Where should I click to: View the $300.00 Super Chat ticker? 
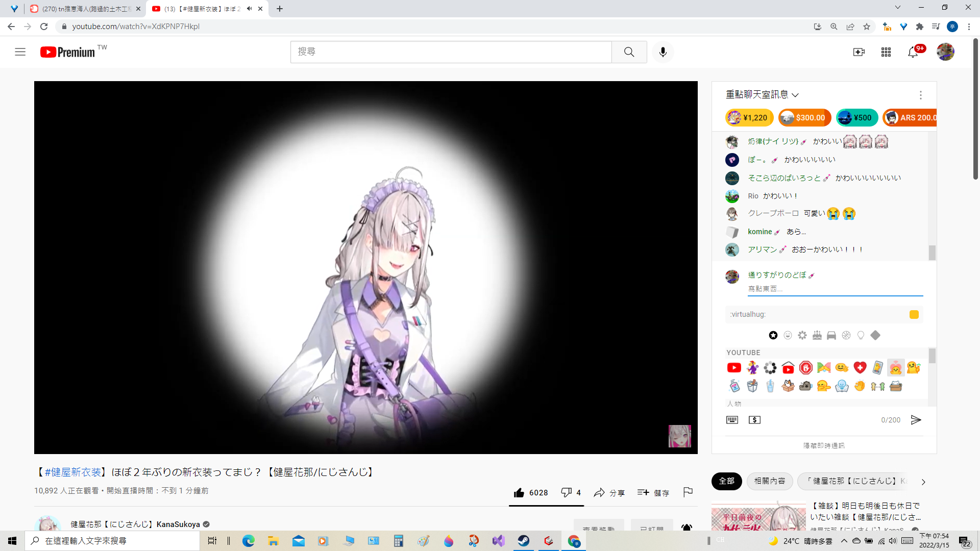tap(804, 118)
